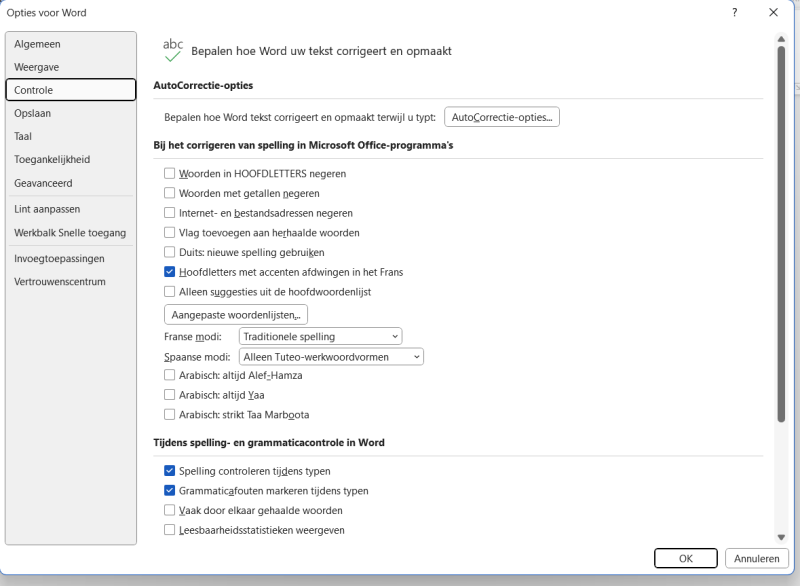Toggle Grammaticafouten markeren tijdens typen
800x586 pixels.
click(x=170, y=491)
